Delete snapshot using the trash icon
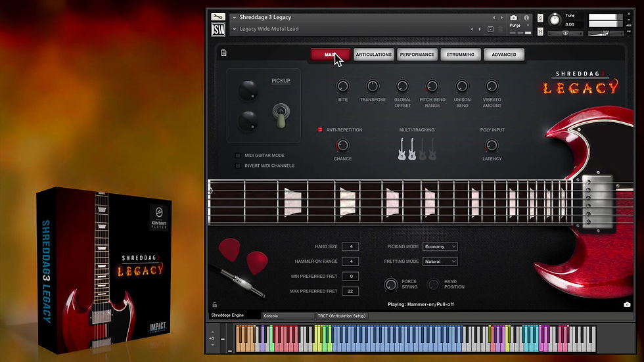Image resolution: width=644 pixels, height=362 pixels. pos(500,29)
